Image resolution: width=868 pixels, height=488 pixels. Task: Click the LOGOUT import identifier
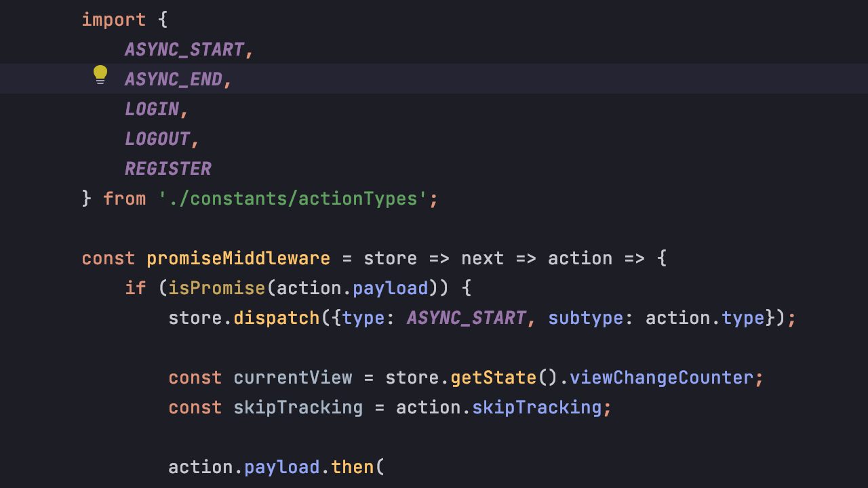(x=157, y=139)
